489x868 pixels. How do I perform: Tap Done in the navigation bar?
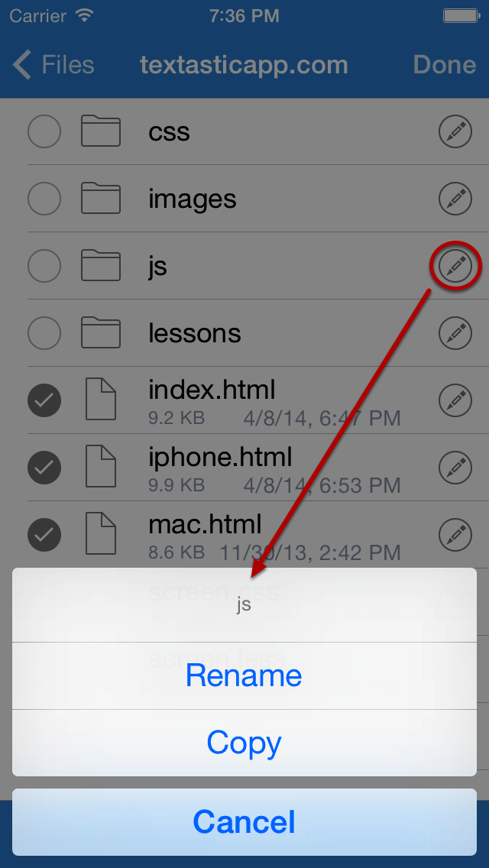click(445, 65)
